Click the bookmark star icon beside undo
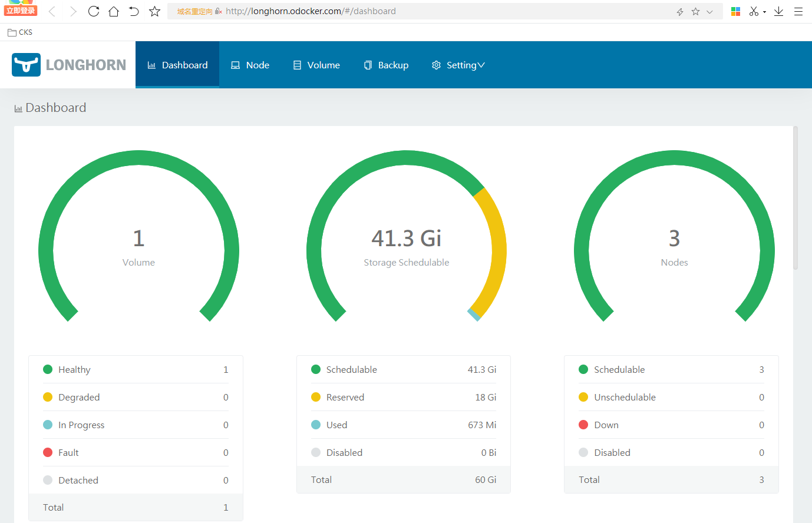The height and width of the screenshot is (523, 812). [154, 11]
